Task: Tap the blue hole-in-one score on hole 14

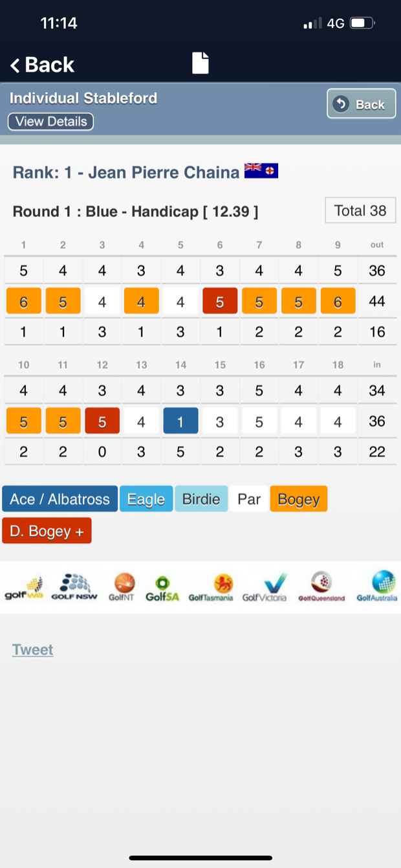Action: tap(180, 422)
